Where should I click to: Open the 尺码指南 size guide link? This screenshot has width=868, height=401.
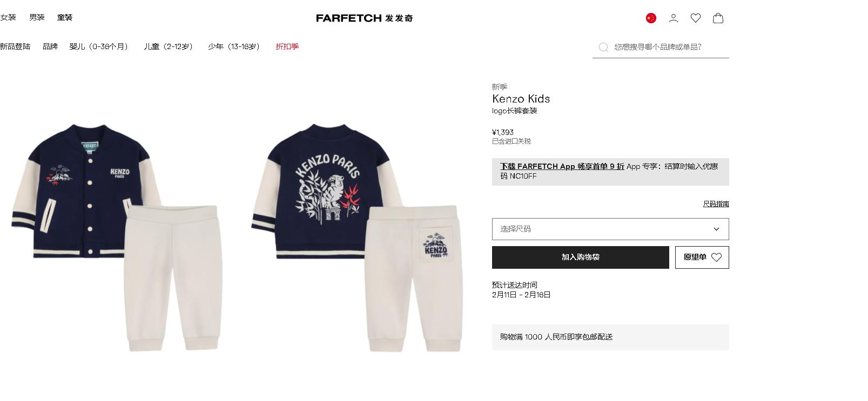(716, 204)
